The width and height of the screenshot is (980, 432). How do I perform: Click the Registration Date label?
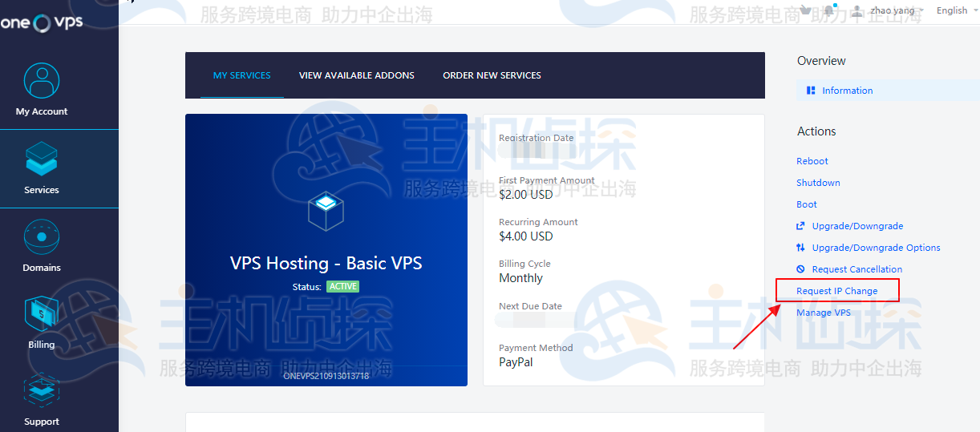[x=537, y=138]
